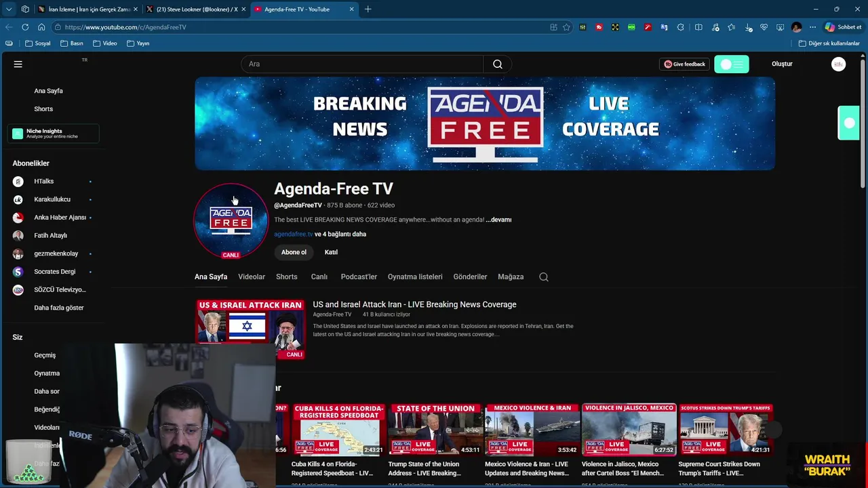Screen dimensions: 868x488
Task: Go to the browser home page icon
Action: click(41, 27)
